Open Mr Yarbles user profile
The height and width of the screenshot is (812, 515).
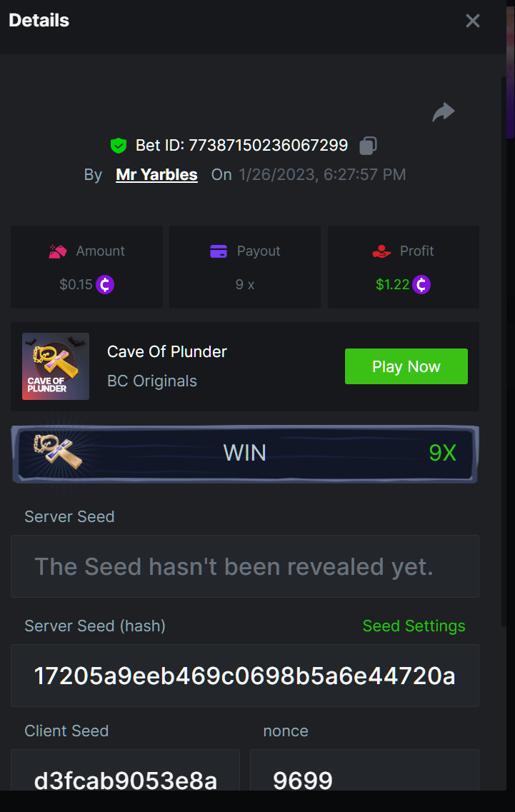point(156,174)
